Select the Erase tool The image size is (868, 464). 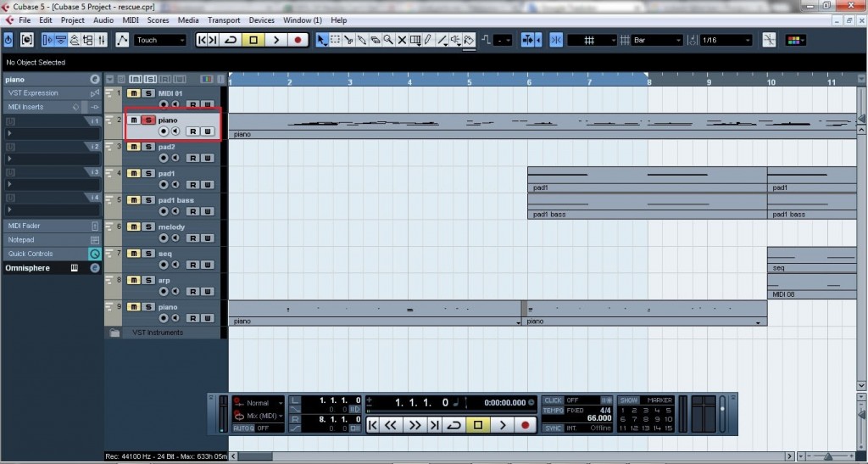pyautogui.click(x=375, y=40)
